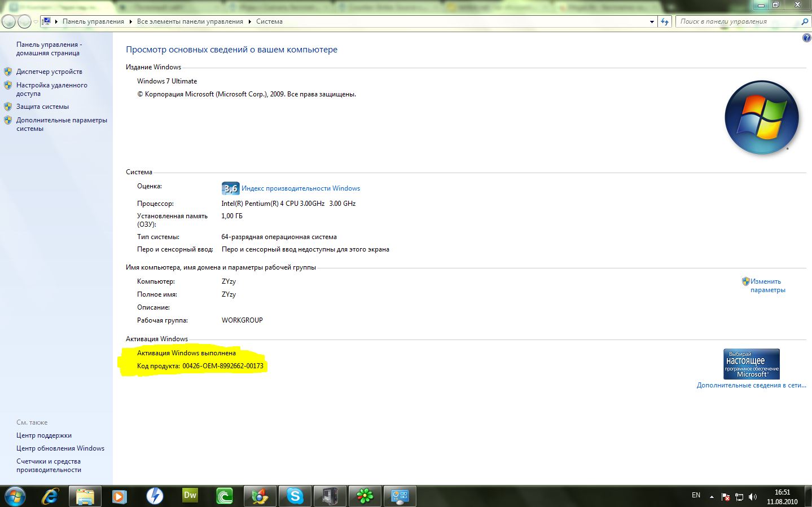Click 64-разрядная операционная система text
Screen dimensions: 812x507
(x=279, y=237)
